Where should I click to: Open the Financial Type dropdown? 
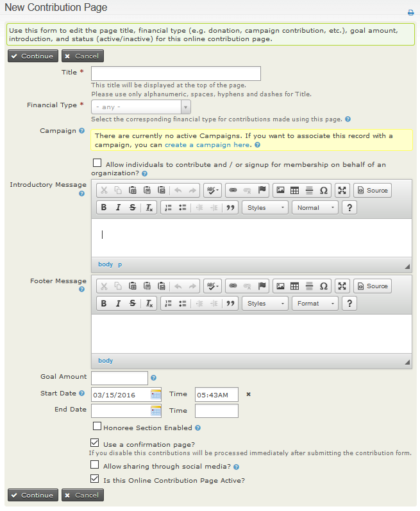click(140, 107)
